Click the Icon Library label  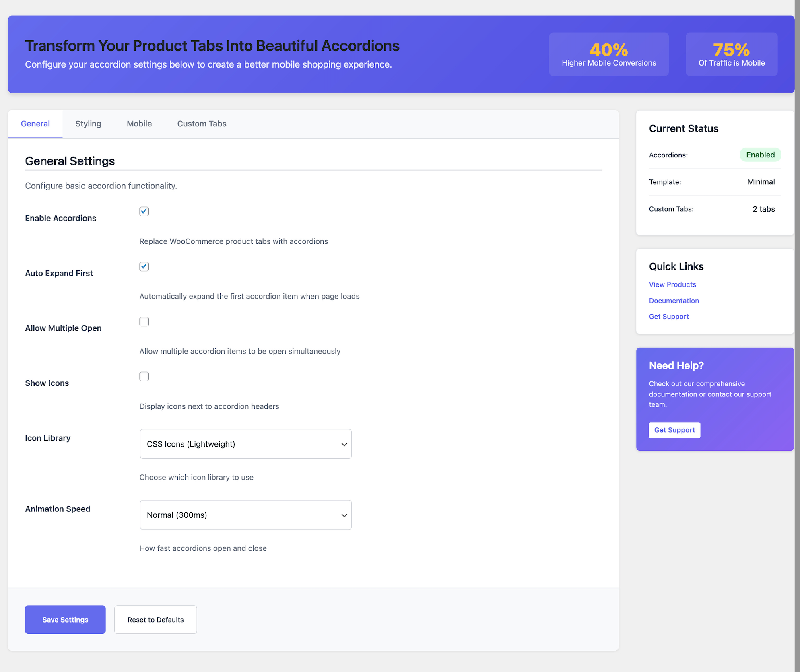[48, 438]
